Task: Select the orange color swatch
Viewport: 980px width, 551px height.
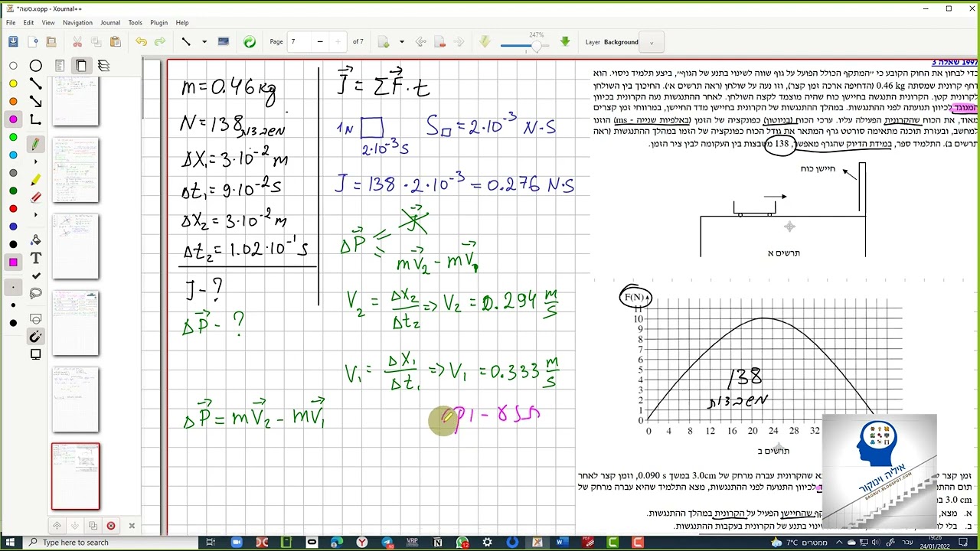Action: [x=13, y=101]
